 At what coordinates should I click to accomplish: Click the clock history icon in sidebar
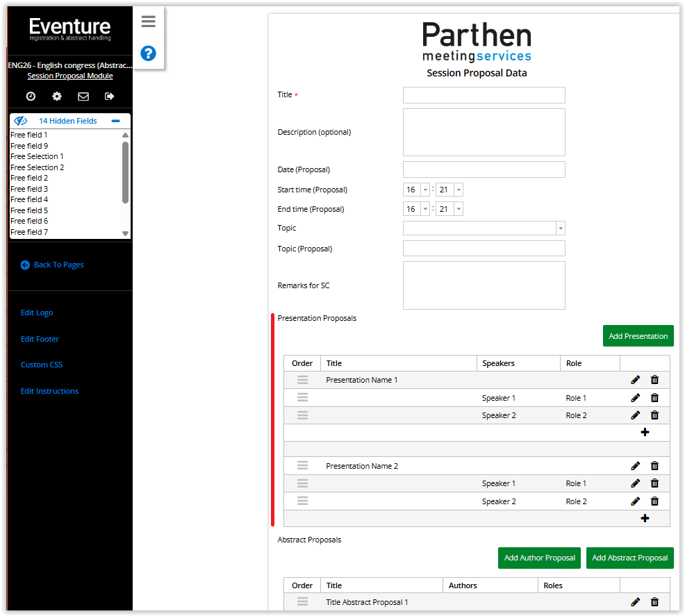pyautogui.click(x=31, y=97)
